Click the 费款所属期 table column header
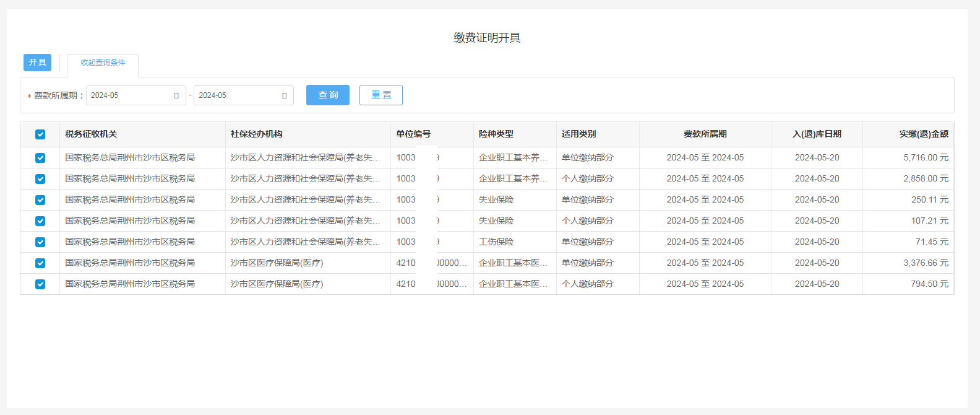The width and height of the screenshot is (980, 415). click(705, 134)
